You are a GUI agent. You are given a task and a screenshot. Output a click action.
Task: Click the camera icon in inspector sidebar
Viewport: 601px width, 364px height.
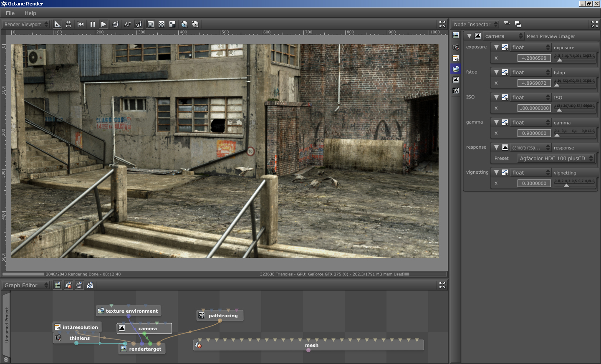pos(456,47)
